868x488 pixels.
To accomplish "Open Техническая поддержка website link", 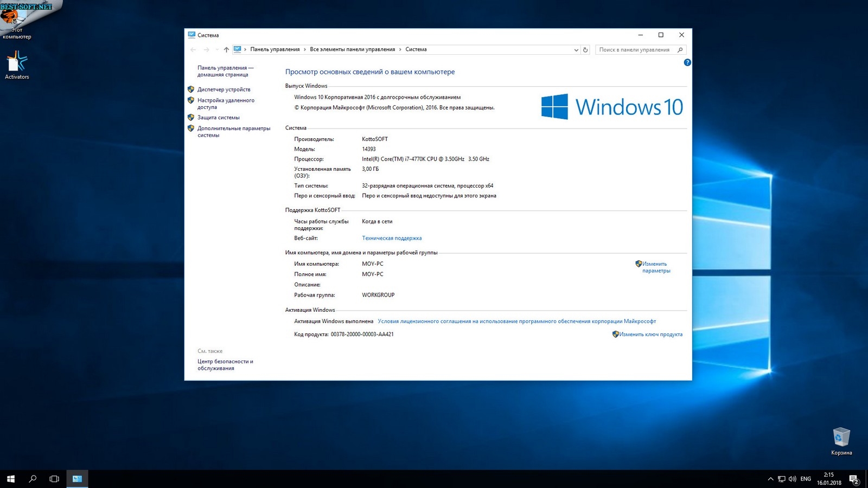I will click(x=392, y=238).
